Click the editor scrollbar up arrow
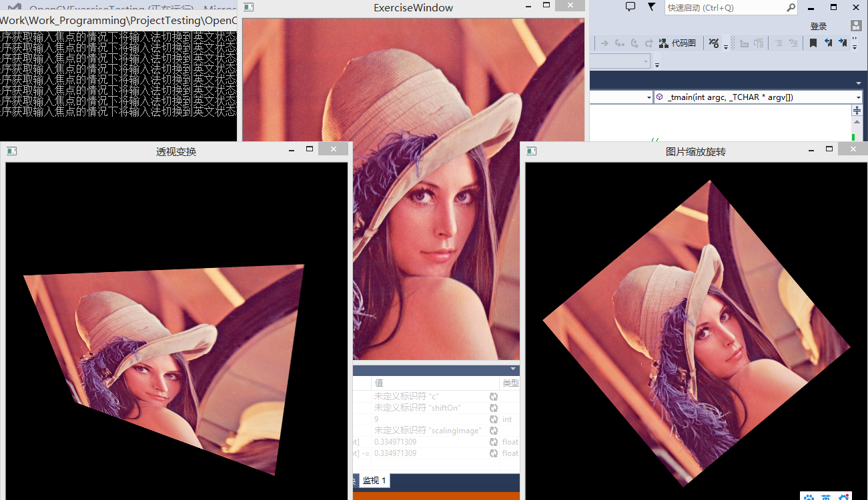Screen dimensions: 868x500 [857, 122]
